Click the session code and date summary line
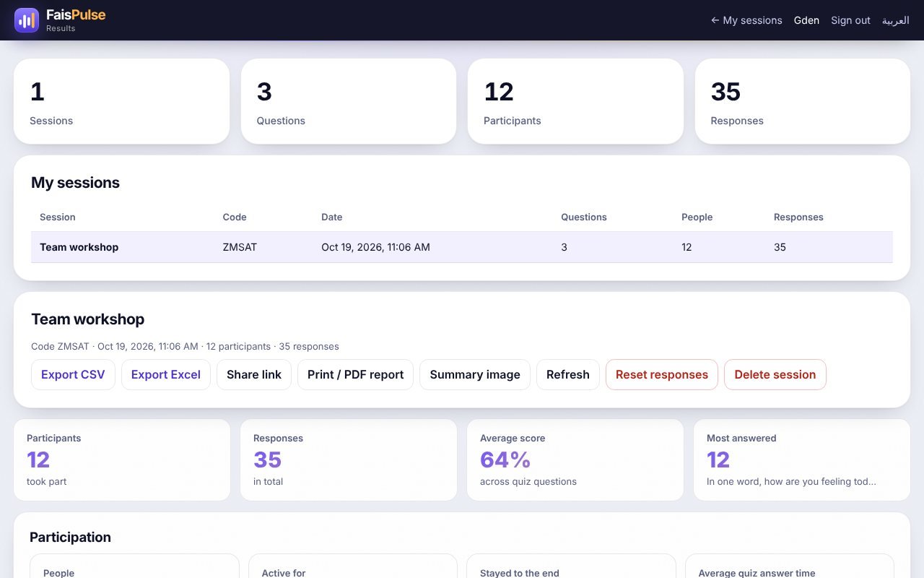Screen dimensions: 924x578 pos(185,347)
